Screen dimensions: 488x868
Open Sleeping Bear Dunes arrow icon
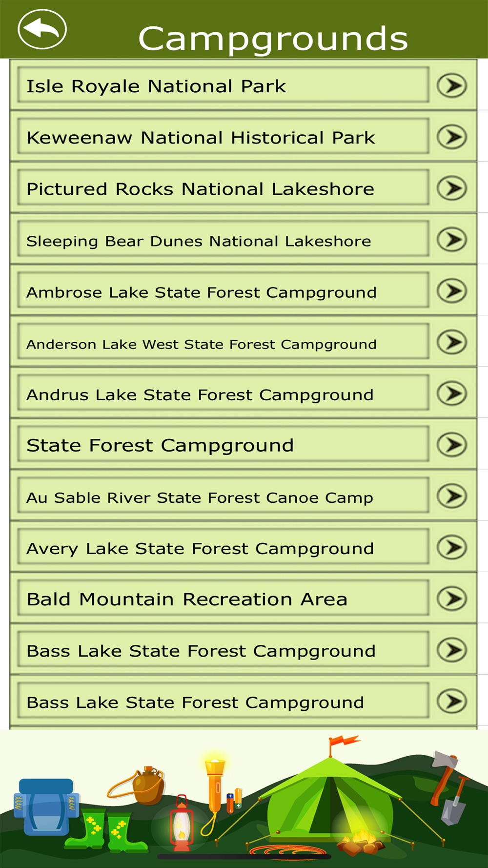452,240
